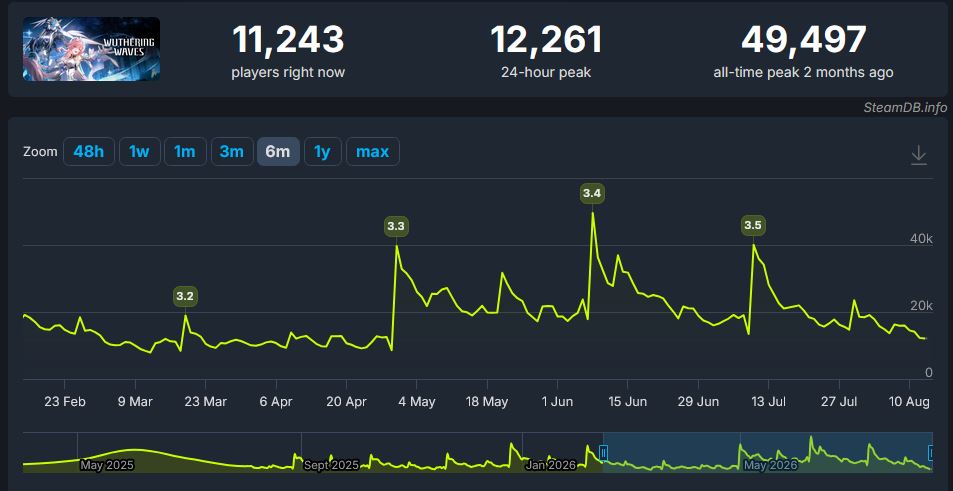This screenshot has width=953, height=491.
Task: Click the 23 Feb axis label
Action: [65, 402]
